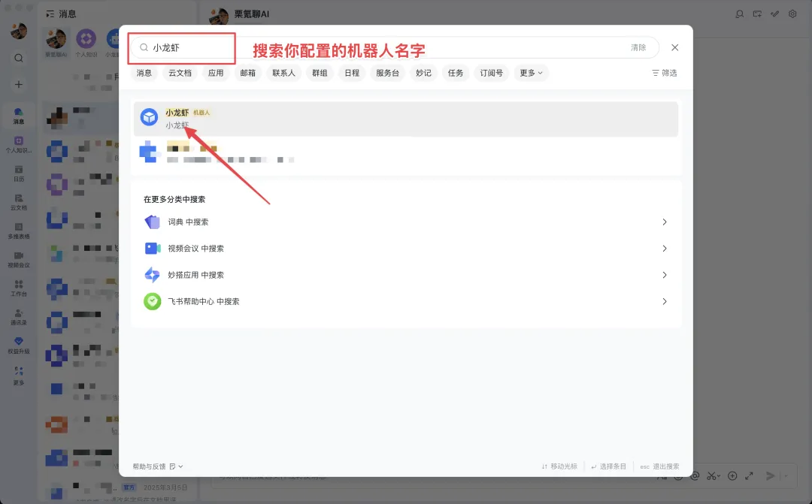Search in 妙搭应用 category
Image resolution: width=812 pixels, height=504 pixels.
point(405,275)
